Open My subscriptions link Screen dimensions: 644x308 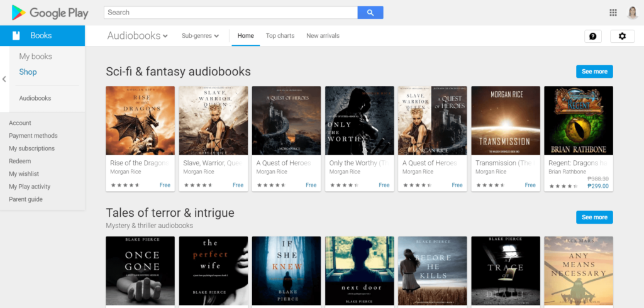pyautogui.click(x=31, y=148)
